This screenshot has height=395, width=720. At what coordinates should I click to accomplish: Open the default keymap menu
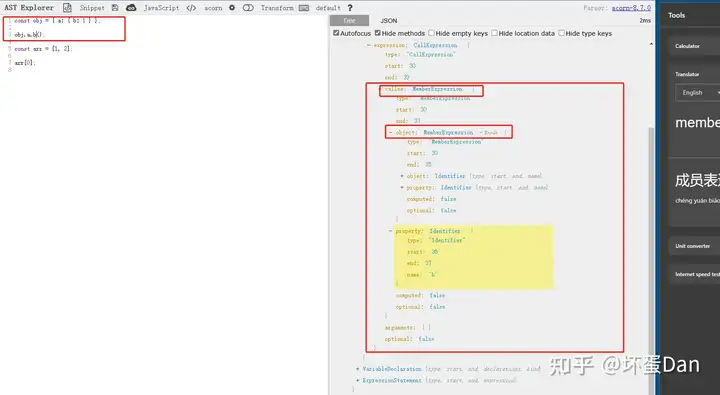[328, 8]
